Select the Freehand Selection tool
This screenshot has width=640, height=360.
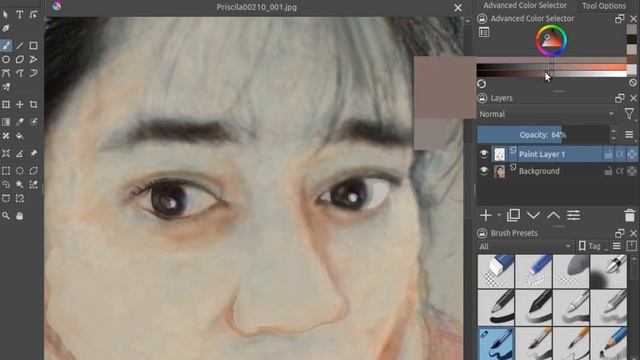click(x=6, y=184)
